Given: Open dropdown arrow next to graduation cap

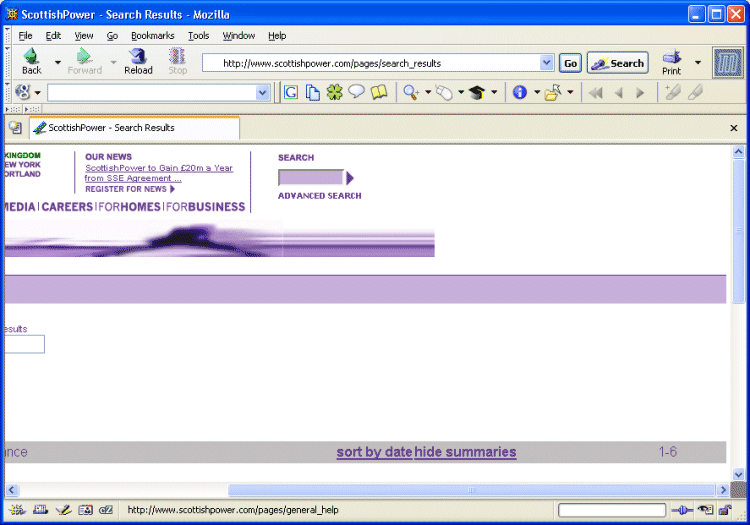Looking at the screenshot, I should point(494,92).
